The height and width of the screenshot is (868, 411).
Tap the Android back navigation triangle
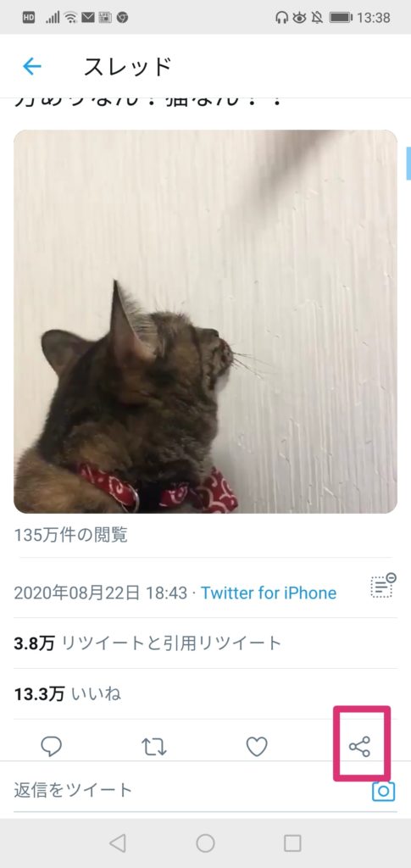click(117, 843)
